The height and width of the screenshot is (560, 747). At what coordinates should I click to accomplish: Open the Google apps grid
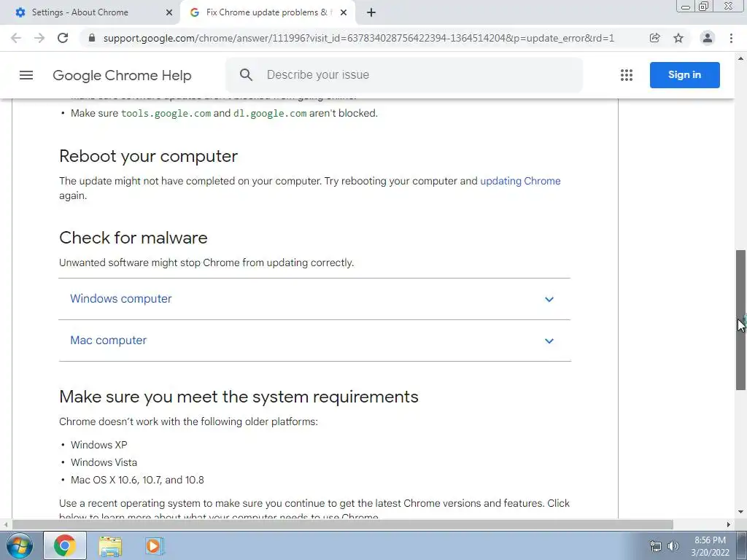point(627,75)
